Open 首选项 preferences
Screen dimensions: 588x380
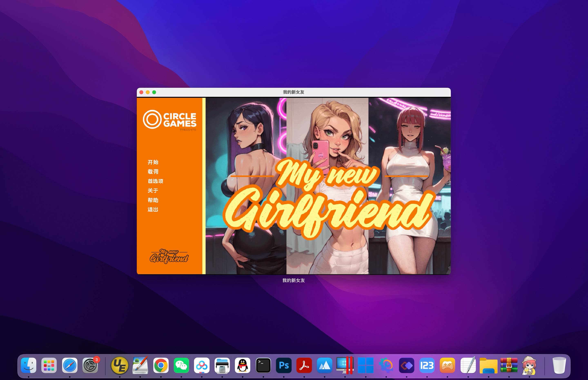[x=155, y=181]
